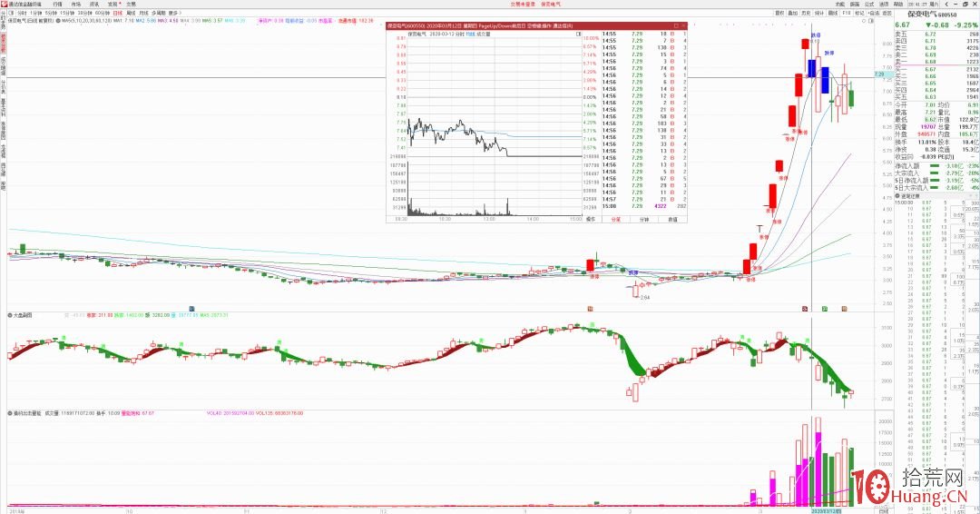The width and height of the screenshot is (980, 514).
Task: Select the 周线 weekly period
Action: 131,13
